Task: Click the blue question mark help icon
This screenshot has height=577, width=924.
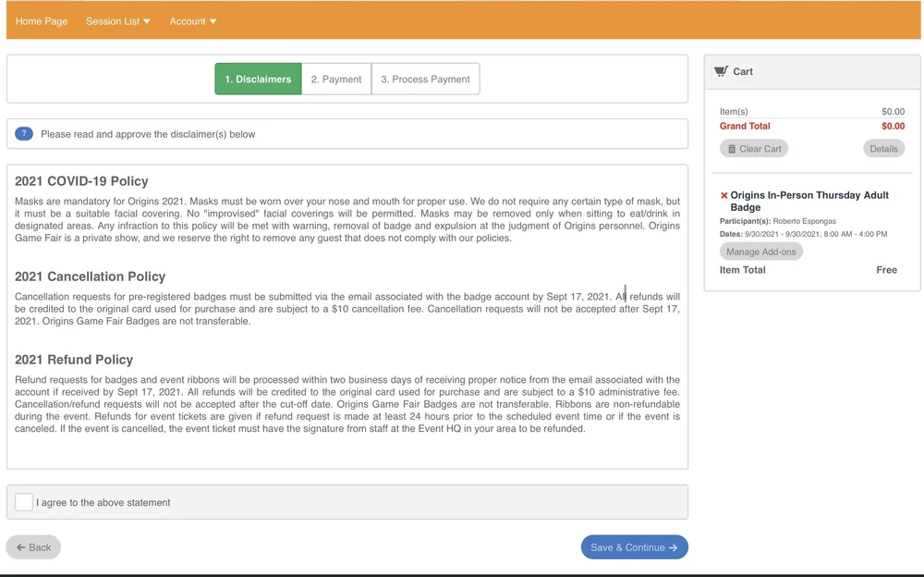Action: [x=24, y=134]
